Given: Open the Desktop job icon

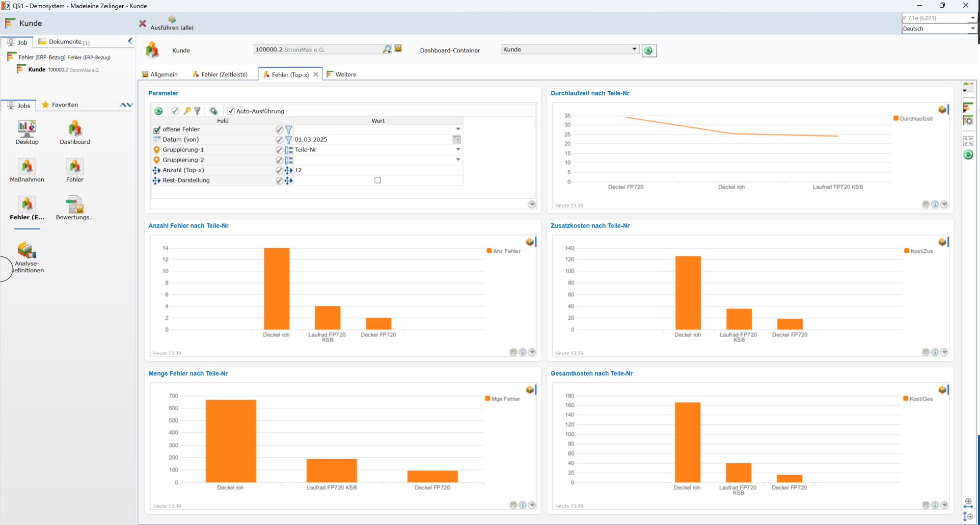Looking at the screenshot, I should click(x=27, y=132).
